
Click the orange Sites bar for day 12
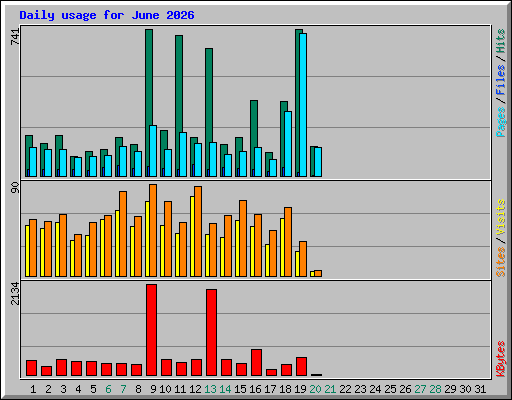198,232
